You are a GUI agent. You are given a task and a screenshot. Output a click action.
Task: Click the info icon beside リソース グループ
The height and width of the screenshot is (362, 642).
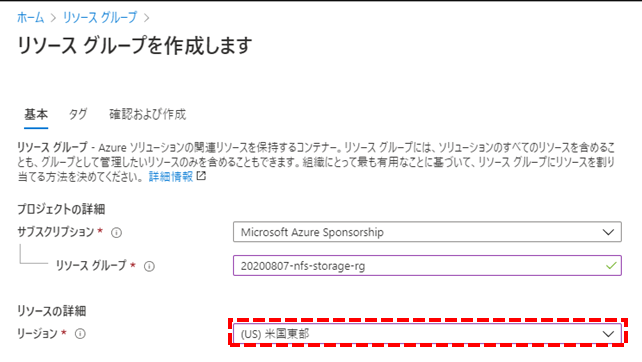(x=149, y=267)
